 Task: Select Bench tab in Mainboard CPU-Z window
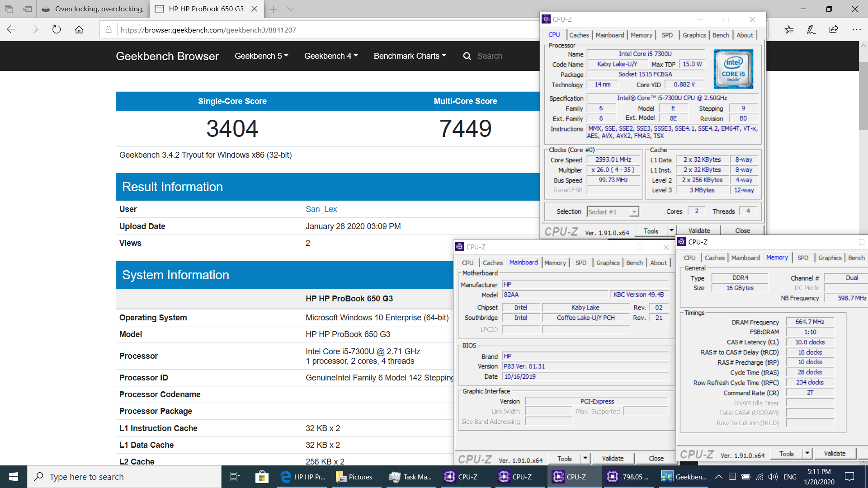634,263
